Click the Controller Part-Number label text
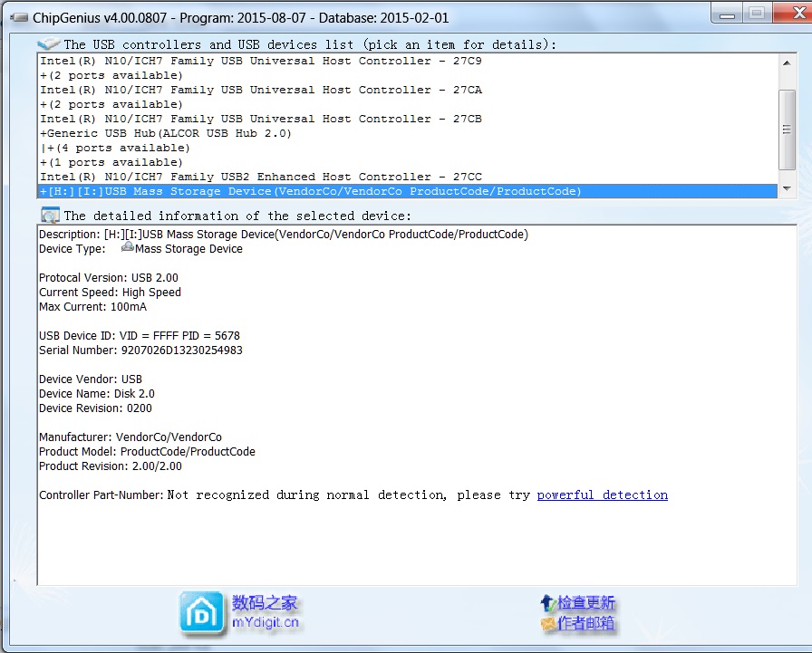 (101, 495)
